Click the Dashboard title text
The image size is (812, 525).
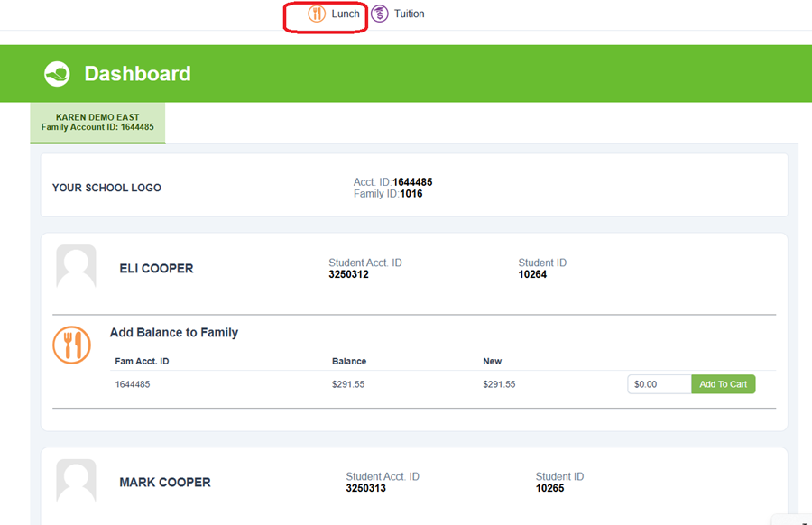(x=137, y=74)
